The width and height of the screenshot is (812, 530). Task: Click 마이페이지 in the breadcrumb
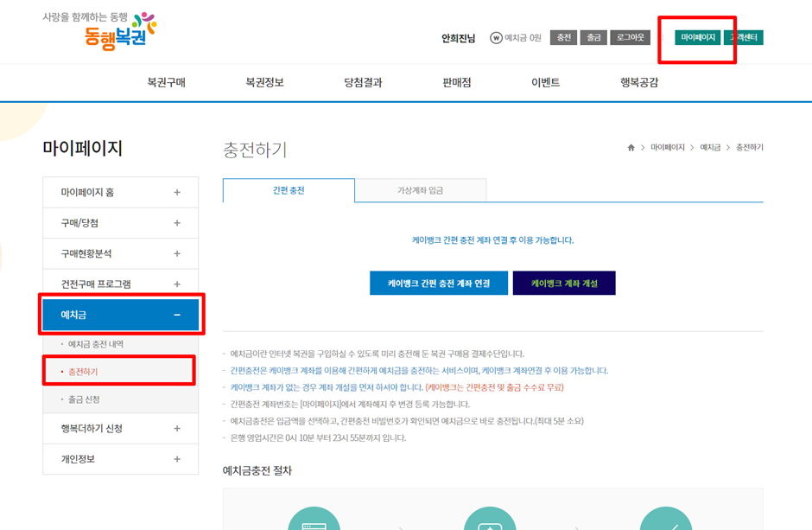click(668, 148)
